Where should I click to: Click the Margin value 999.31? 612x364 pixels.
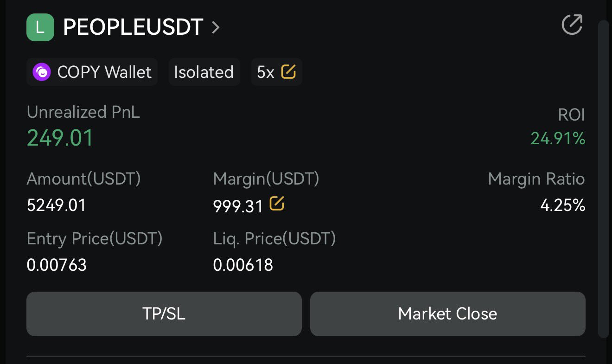238,206
